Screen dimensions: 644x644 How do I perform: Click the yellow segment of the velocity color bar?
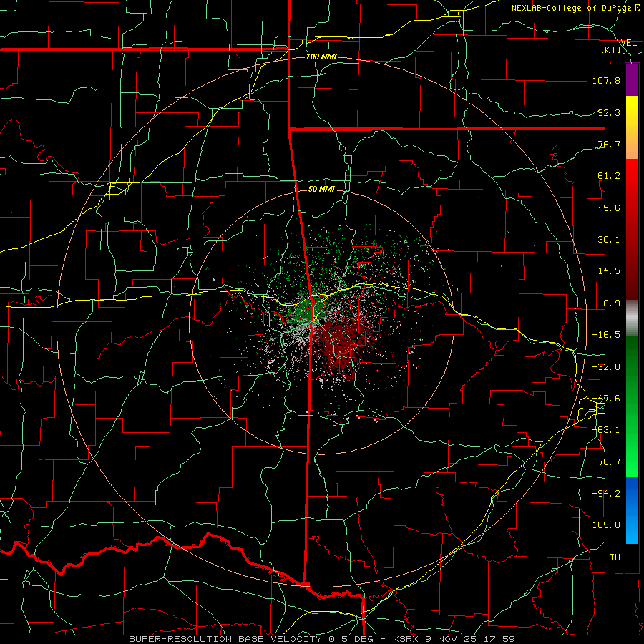(x=632, y=112)
